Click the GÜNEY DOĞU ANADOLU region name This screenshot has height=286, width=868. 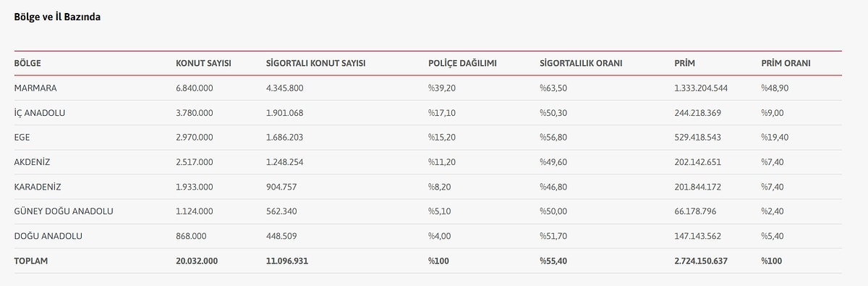pos(64,211)
